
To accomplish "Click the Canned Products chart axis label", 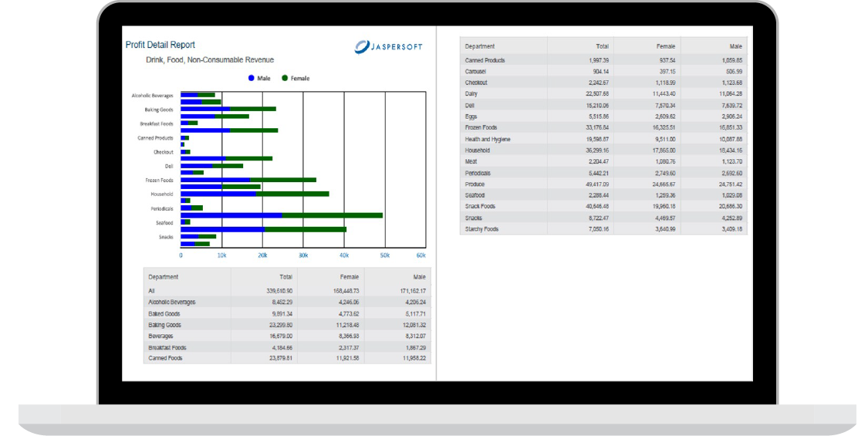I will pos(156,138).
